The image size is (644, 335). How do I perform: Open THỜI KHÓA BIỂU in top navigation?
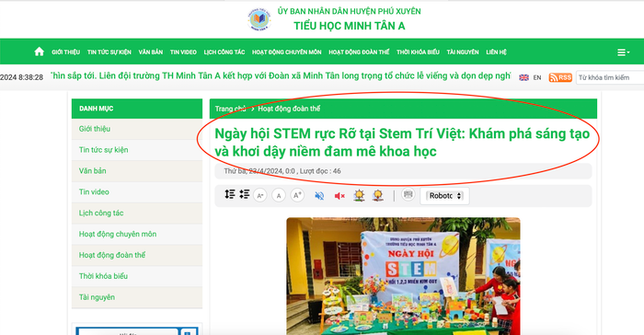coord(418,52)
